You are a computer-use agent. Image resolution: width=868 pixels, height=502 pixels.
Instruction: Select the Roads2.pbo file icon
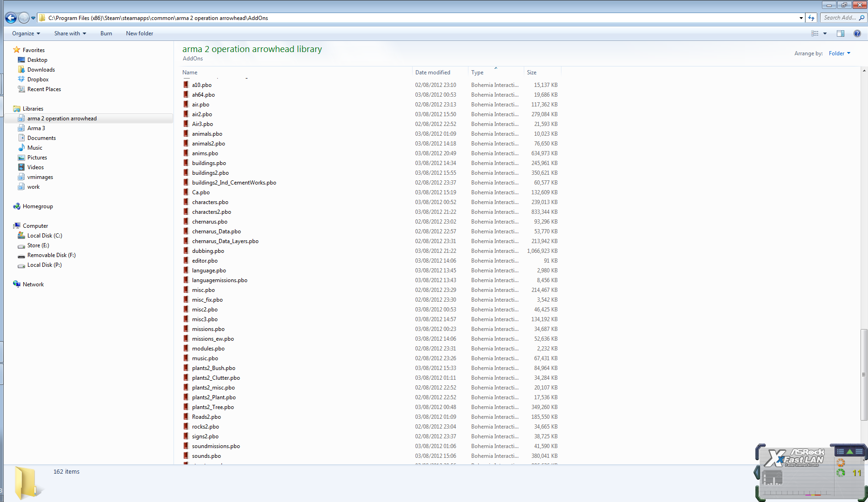point(186,416)
